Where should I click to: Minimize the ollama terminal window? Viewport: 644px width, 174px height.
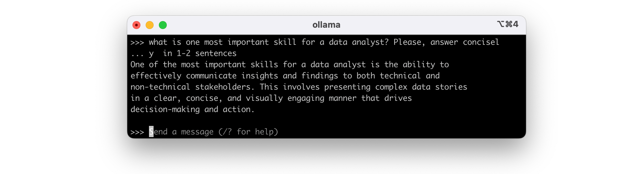pos(150,25)
